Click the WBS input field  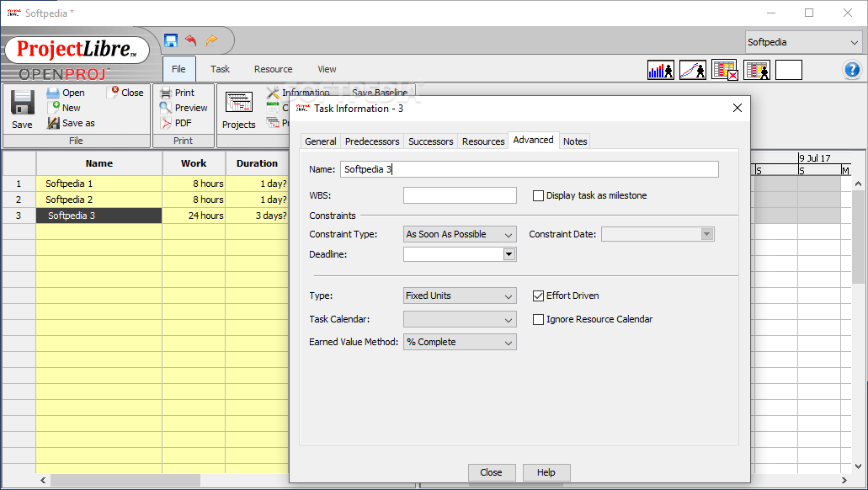[x=460, y=195]
